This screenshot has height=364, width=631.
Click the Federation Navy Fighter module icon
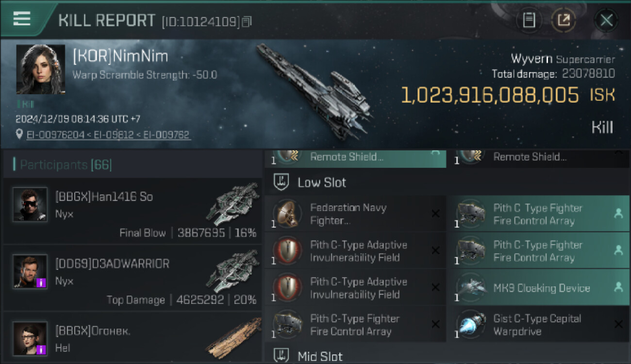pyautogui.click(x=287, y=214)
